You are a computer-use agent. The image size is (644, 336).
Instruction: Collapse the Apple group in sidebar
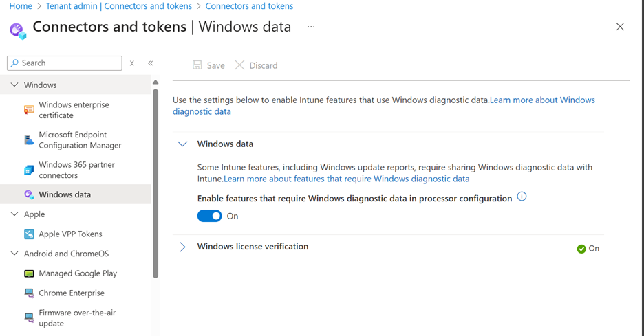click(x=14, y=214)
